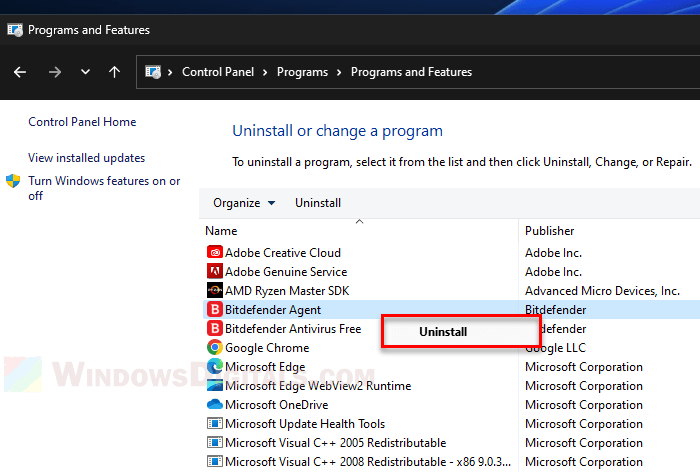Click Microsoft Corporation publisher for Microsoft Edge
Viewport: 700px width, 472px height.
(584, 367)
